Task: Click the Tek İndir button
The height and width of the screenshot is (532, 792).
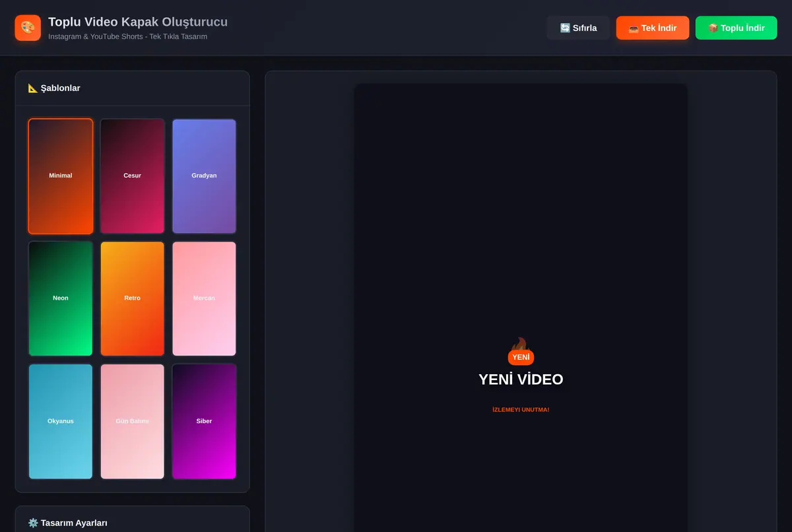Action: pos(653,28)
